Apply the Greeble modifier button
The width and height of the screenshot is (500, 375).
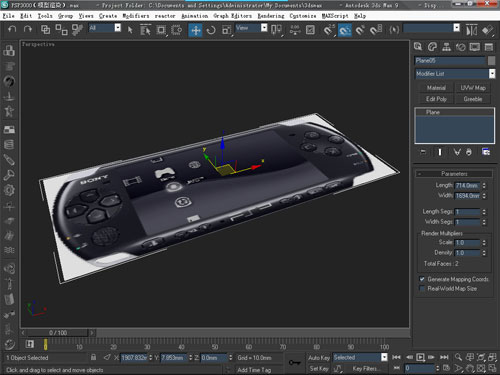[473, 99]
